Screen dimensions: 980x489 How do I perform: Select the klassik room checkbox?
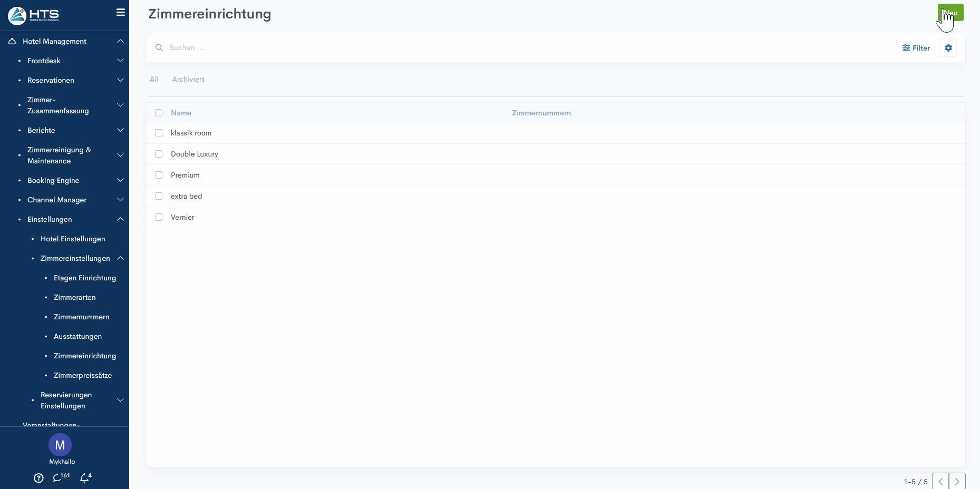(x=159, y=133)
